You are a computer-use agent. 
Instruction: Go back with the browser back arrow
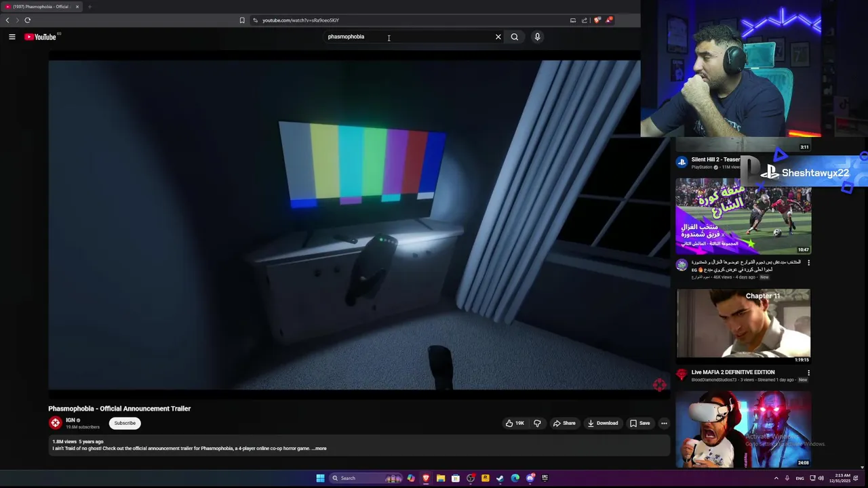(7, 20)
